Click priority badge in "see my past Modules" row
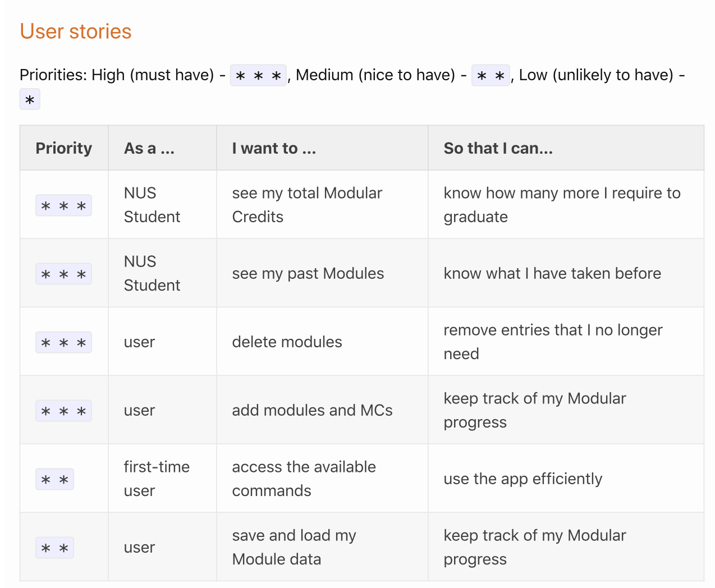The image size is (715, 588). (63, 274)
